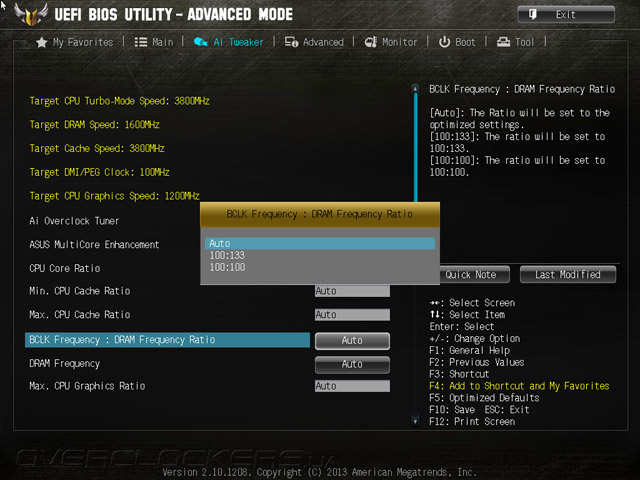Click Min. CPU Cache Ratio input field

[352, 291]
